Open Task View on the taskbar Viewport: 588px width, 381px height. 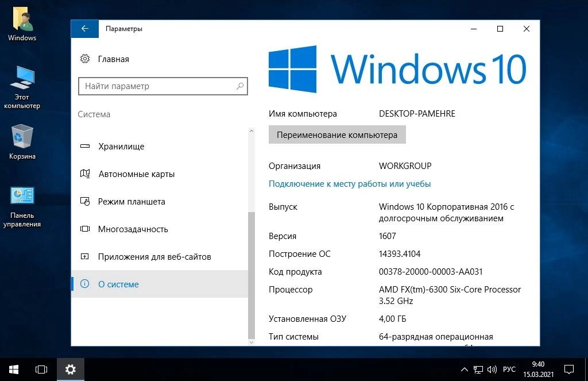click(x=41, y=370)
